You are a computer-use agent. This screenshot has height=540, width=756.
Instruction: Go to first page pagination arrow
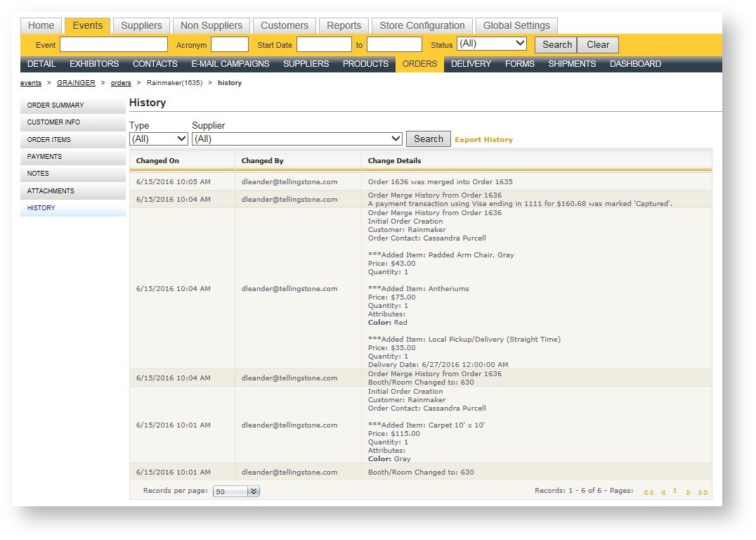648,492
